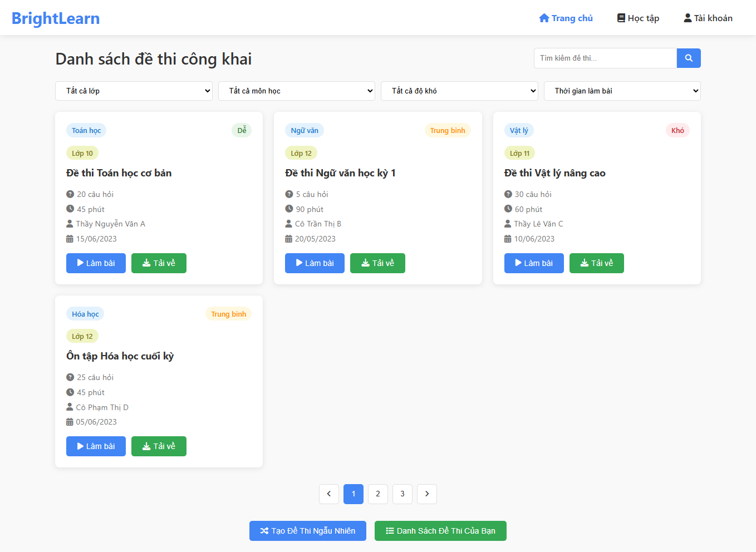756x552 pixels.
Task: Click title Ôn tập Hóa học cuối kỳ
Action: pos(120,356)
